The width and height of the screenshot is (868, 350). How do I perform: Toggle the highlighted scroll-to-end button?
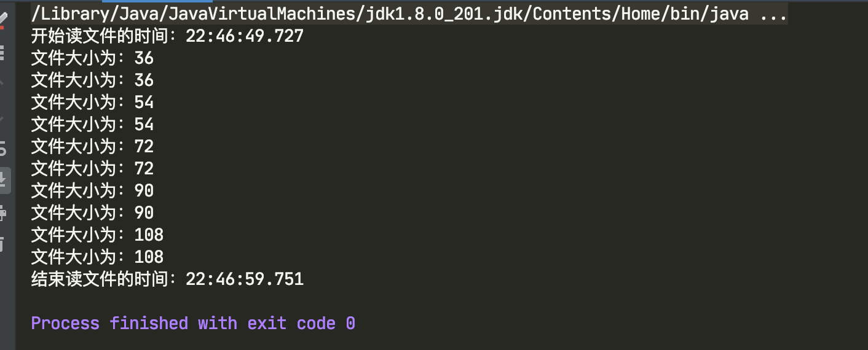click(x=4, y=181)
